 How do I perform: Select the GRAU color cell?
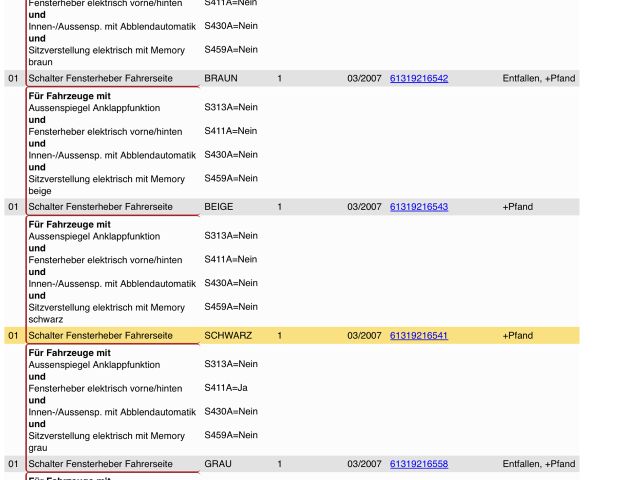[217, 464]
